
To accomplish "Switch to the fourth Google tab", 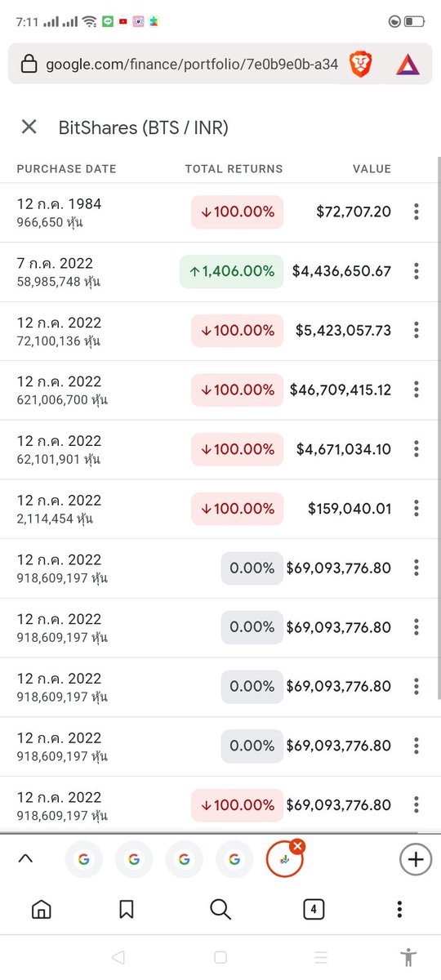I will [234, 859].
